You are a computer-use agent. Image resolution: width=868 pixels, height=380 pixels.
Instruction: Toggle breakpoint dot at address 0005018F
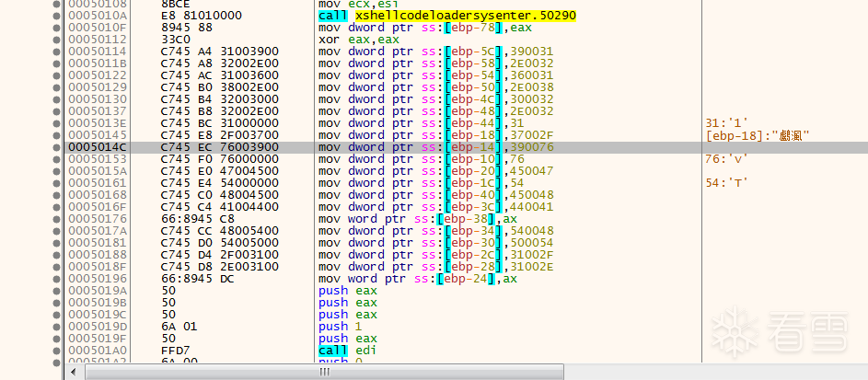coord(56,267)
